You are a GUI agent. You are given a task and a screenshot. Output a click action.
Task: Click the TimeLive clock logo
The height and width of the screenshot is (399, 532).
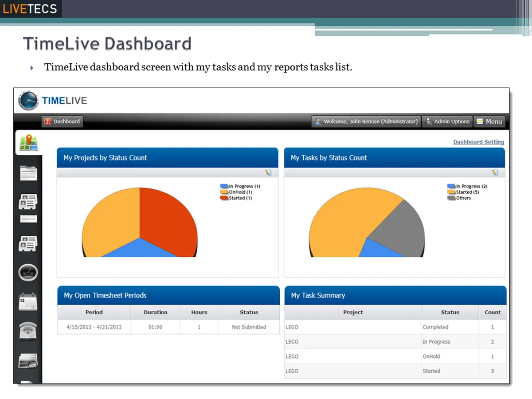pos(29,101)
